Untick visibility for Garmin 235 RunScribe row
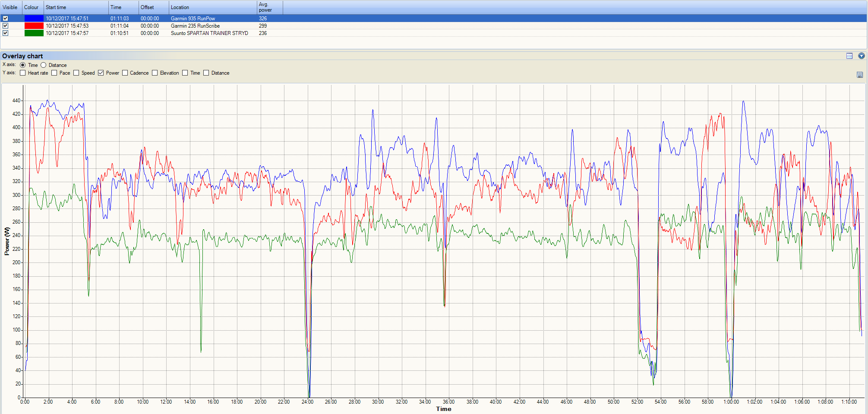Screen dimensions: 868x414 [6, 26]
